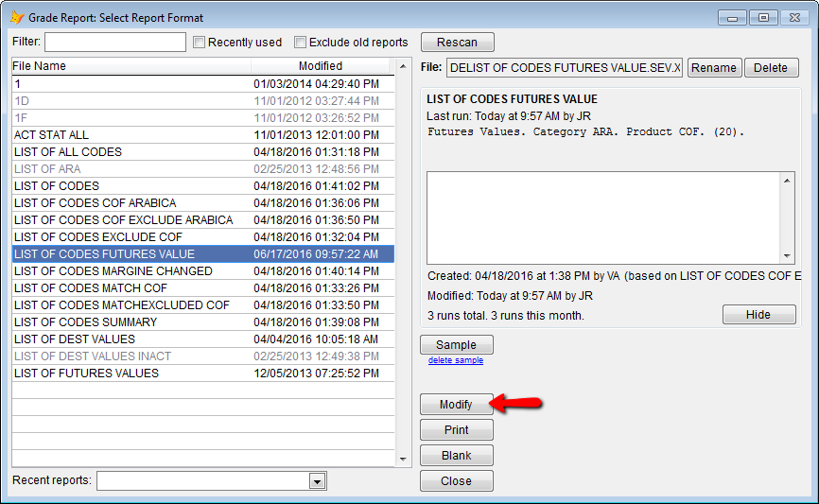This screenshot has height=504, width=819.
Task: Click modified date 11/01/2013 12:01:00 PM
Action: click(317, 135)
